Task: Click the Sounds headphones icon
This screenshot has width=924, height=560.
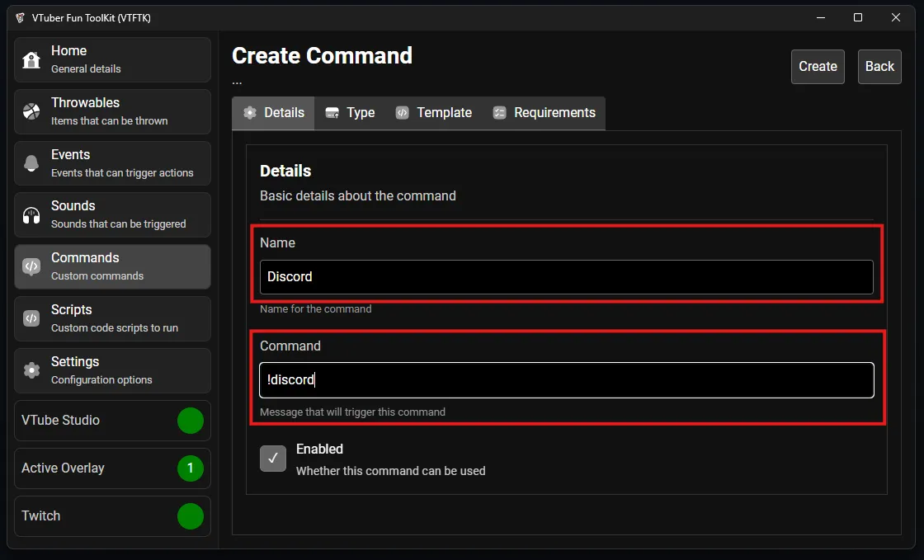Action: (x=31, y=215)
